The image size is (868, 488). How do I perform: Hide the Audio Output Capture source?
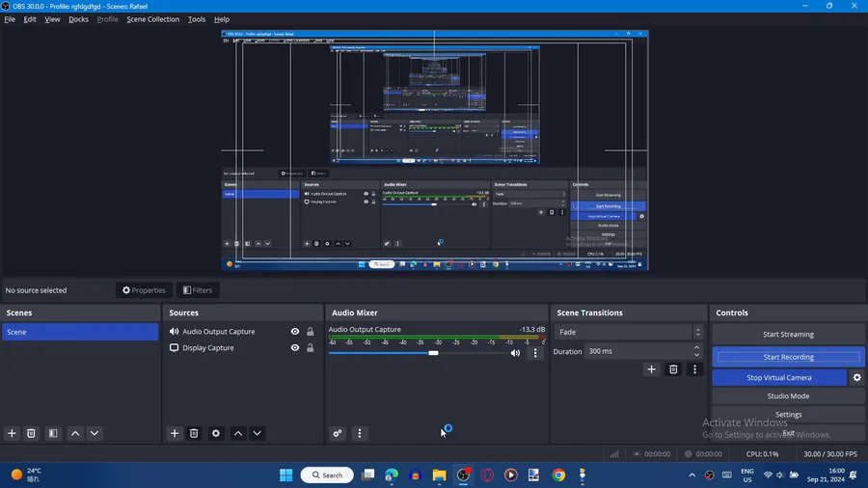click(295, 332)
